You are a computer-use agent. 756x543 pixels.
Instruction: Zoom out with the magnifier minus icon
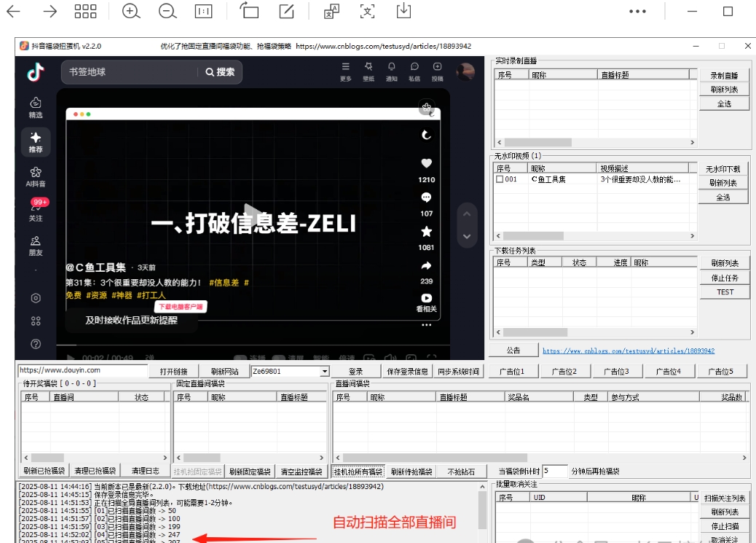click(x=168, y=11)
